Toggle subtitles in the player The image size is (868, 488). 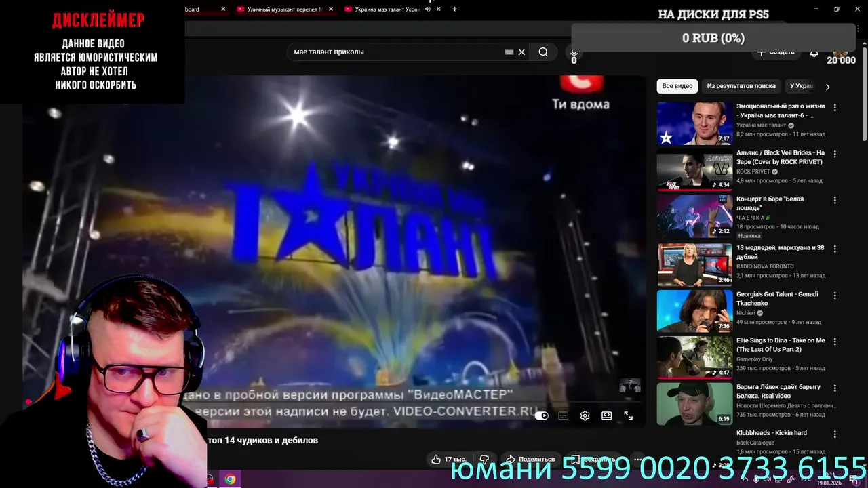(x=563, y=415)
